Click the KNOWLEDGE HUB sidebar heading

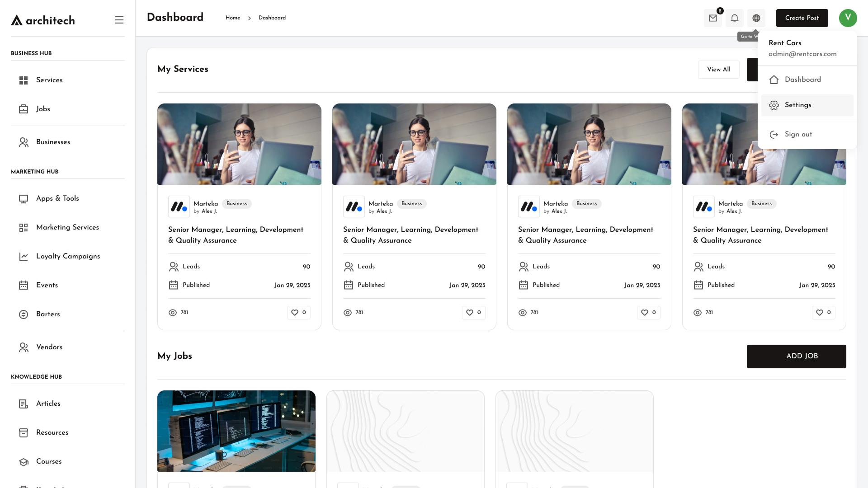point(36,377)
